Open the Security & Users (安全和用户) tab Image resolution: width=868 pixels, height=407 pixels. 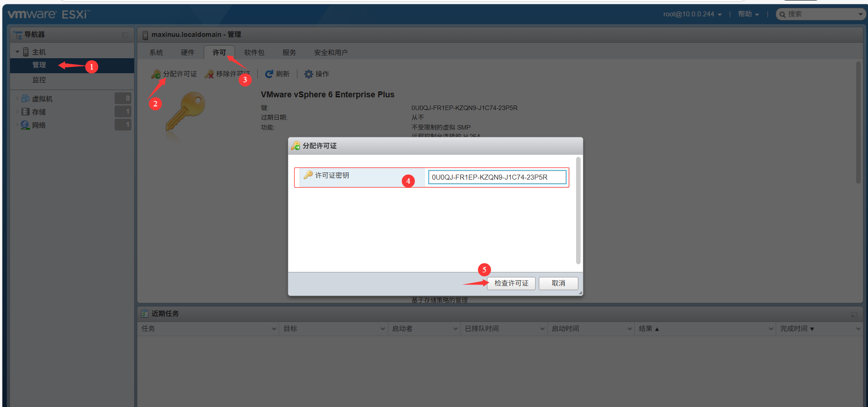pos(331,53)
